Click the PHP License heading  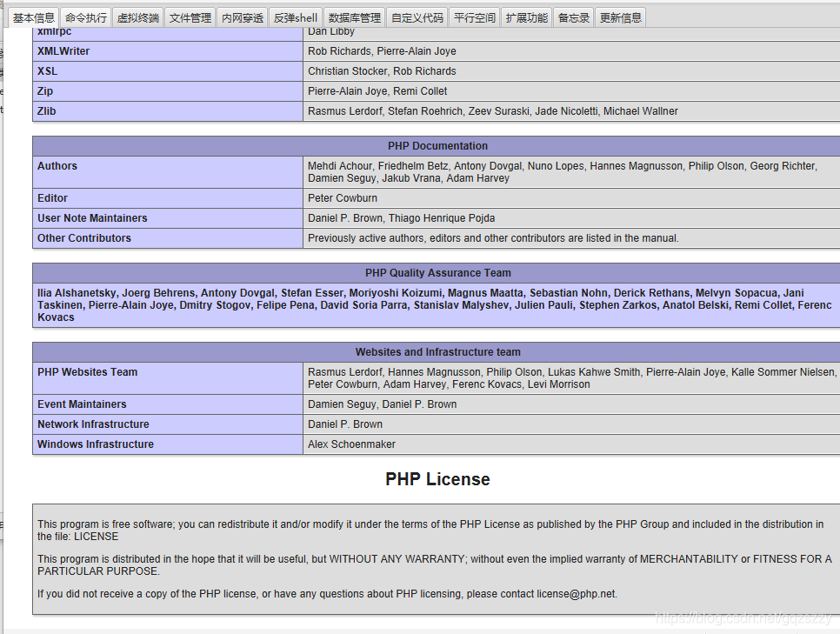click(437, 479)
